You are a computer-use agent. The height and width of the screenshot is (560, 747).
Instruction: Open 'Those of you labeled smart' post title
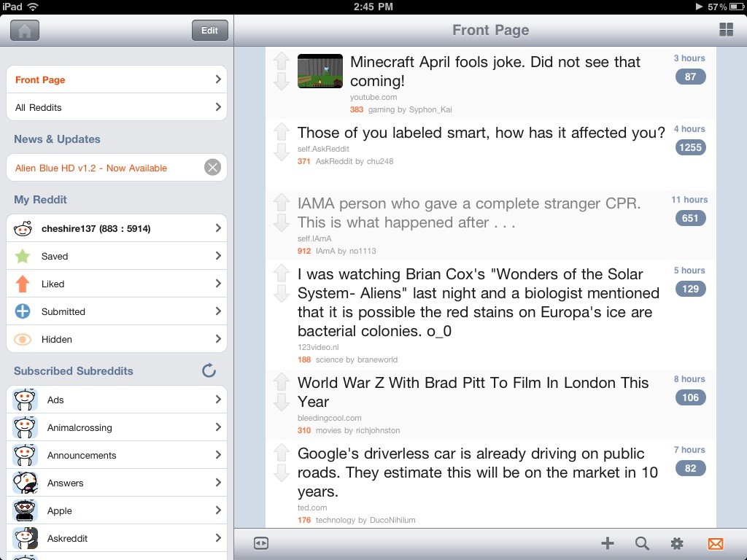click(x=481, y=133)
